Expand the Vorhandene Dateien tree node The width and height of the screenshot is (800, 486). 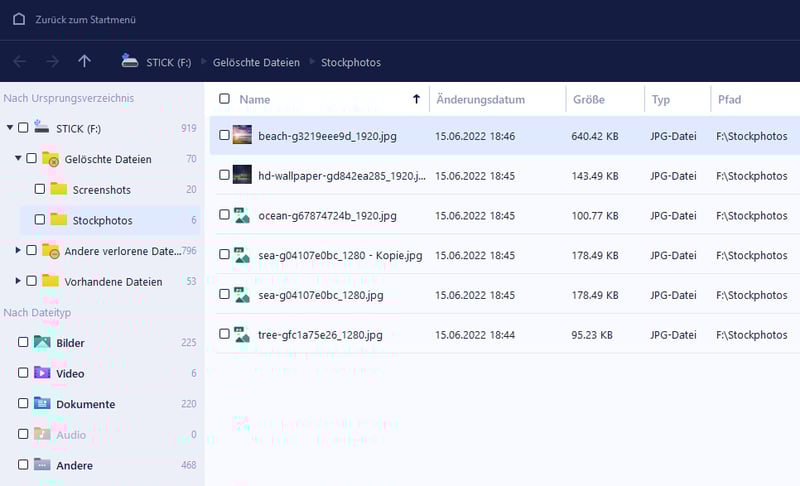pyautogui.click(x=18, y=281)
